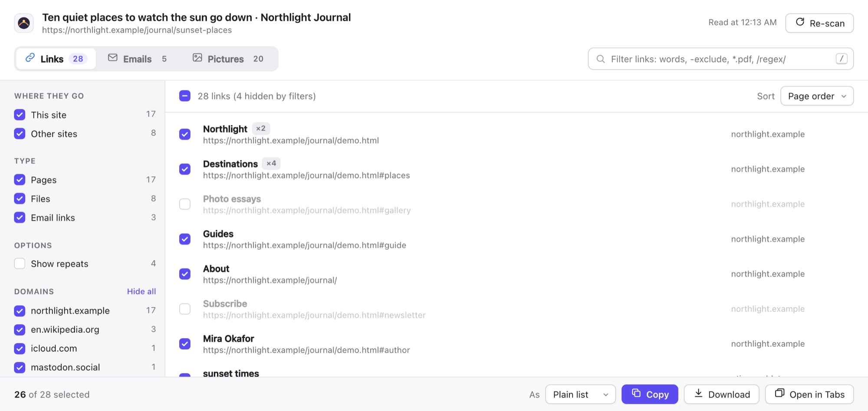868x411 pixels.
Task: Click the '26 of 28 selected' status text
Action: [x=52, y=395]
